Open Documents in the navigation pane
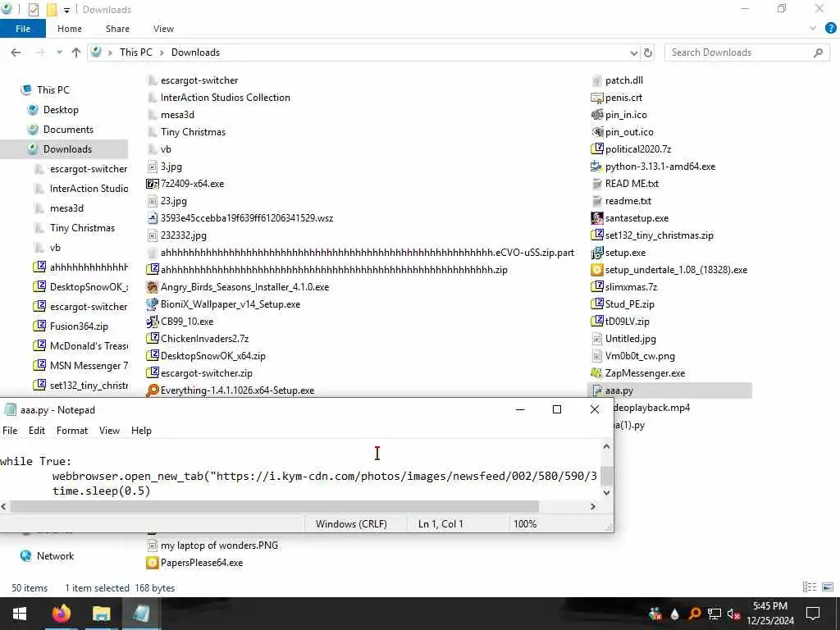The height and width of the screenshot is (630, 840). (68, 130)
